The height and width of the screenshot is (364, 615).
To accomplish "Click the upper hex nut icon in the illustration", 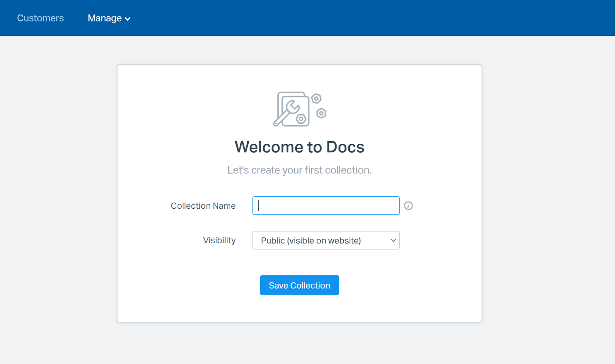I will click(316, 99).
